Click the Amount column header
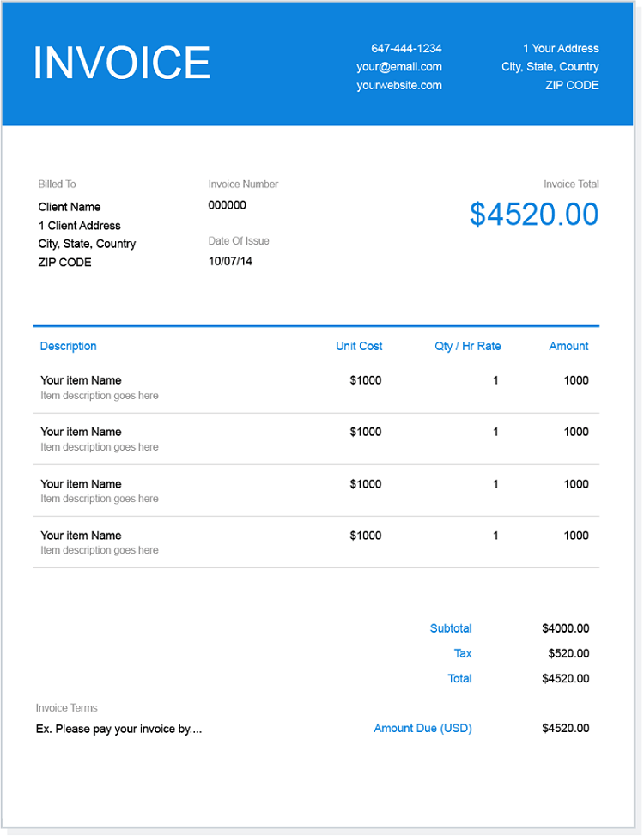The height and width of the screenshot is (836, 644). coord(568,346)
